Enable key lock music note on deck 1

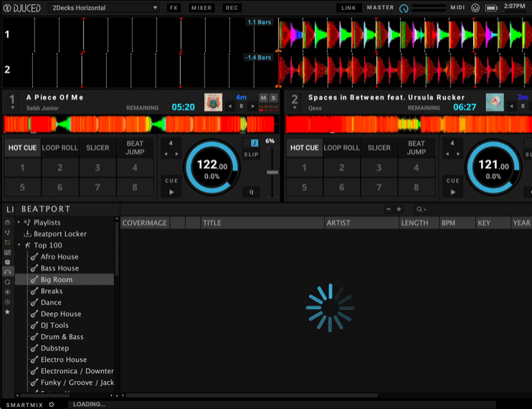tap(255, 143)
